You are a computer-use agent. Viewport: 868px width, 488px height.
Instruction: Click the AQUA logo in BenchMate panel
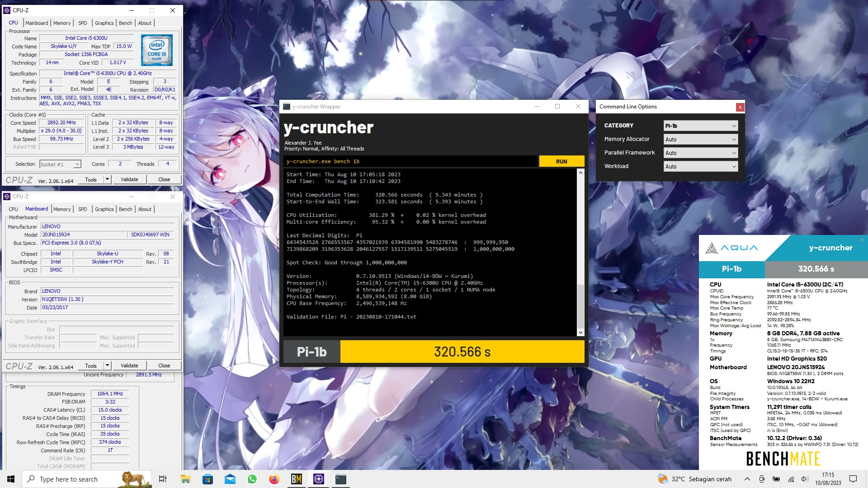[x=732, y=248]
